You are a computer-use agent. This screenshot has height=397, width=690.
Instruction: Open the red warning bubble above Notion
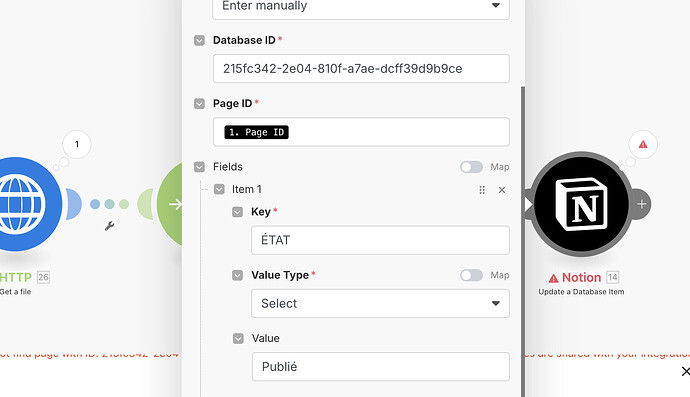pos(643,144)
